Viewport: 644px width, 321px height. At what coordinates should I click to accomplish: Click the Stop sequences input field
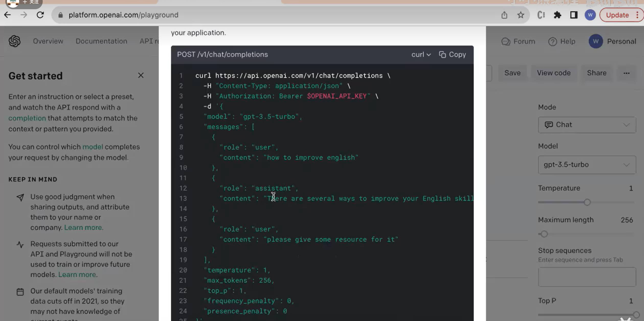(587, 277)
